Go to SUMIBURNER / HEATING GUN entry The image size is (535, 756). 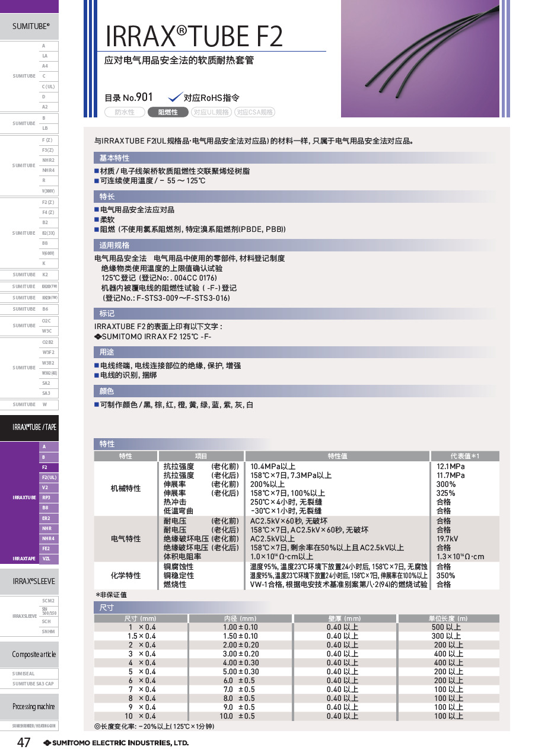pyautogui.click(x=30, y=726)
